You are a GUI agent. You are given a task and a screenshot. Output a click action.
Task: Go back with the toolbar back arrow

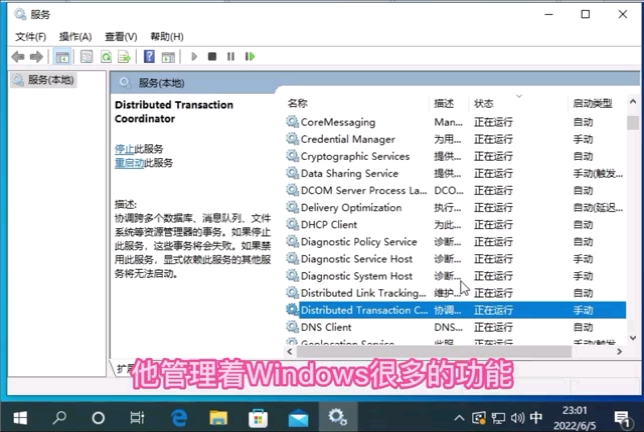(18, 57)
